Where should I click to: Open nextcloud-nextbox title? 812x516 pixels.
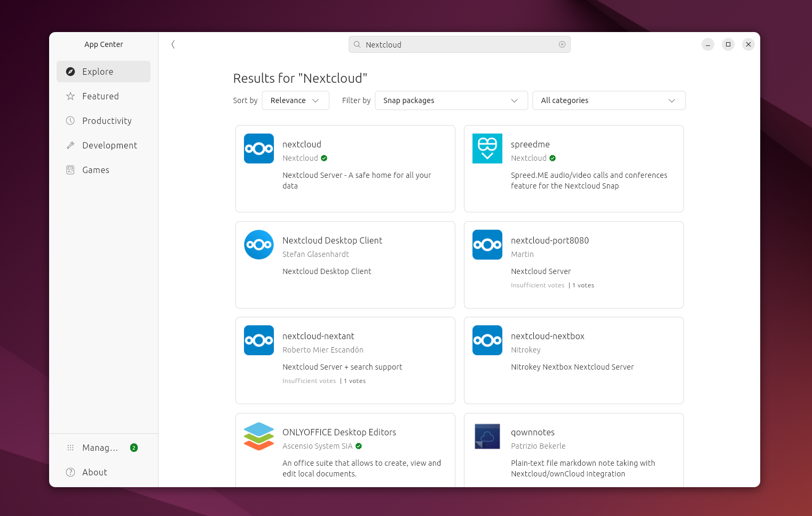(x=548, y=336)
